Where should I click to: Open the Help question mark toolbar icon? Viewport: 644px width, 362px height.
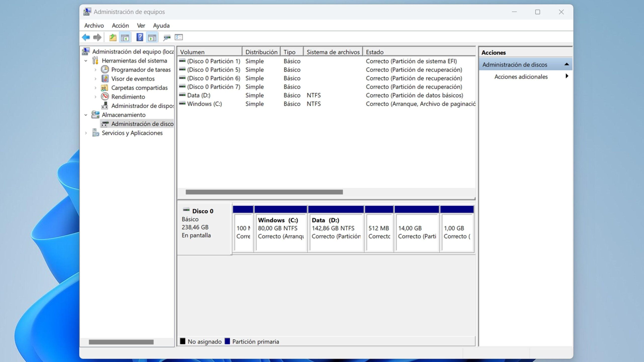click(x=140, y=37)
